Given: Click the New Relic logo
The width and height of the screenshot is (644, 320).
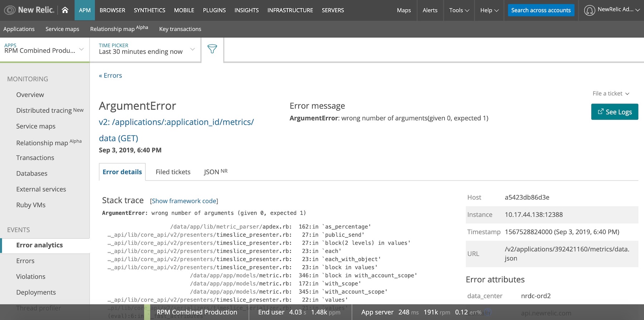Looking at the screenshot, I should click(x=29, y=10).
